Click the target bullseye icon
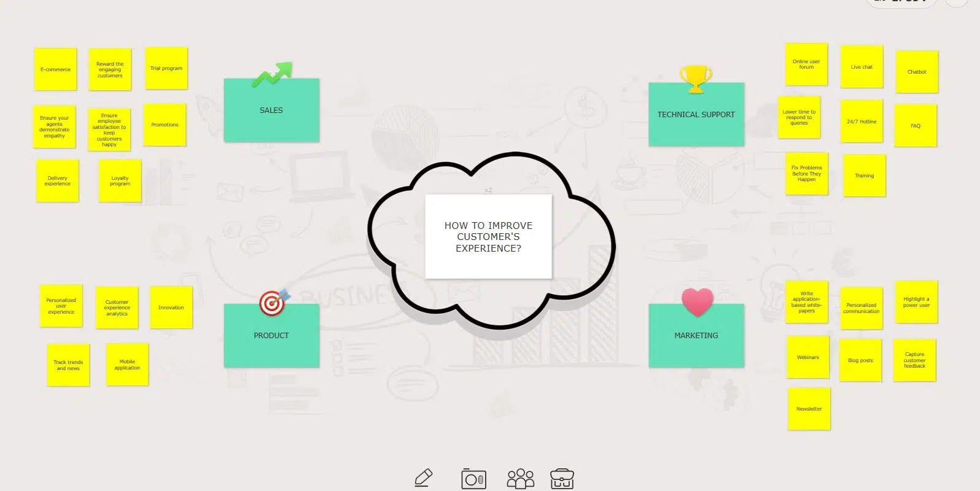The width and height of the screenshot is (980, 491). [273, 302]
